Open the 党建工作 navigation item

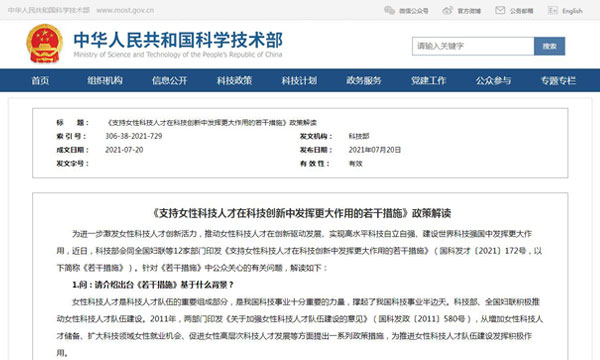429,80
